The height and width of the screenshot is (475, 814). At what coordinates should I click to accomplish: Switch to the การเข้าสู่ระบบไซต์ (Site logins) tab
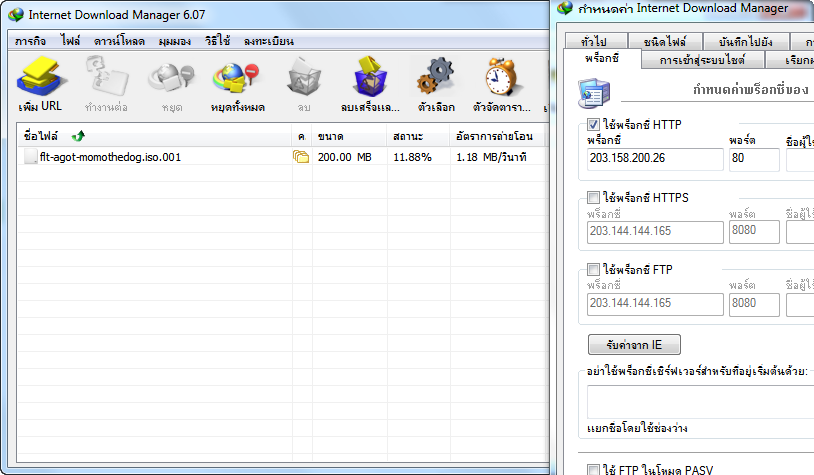[702, 60]
